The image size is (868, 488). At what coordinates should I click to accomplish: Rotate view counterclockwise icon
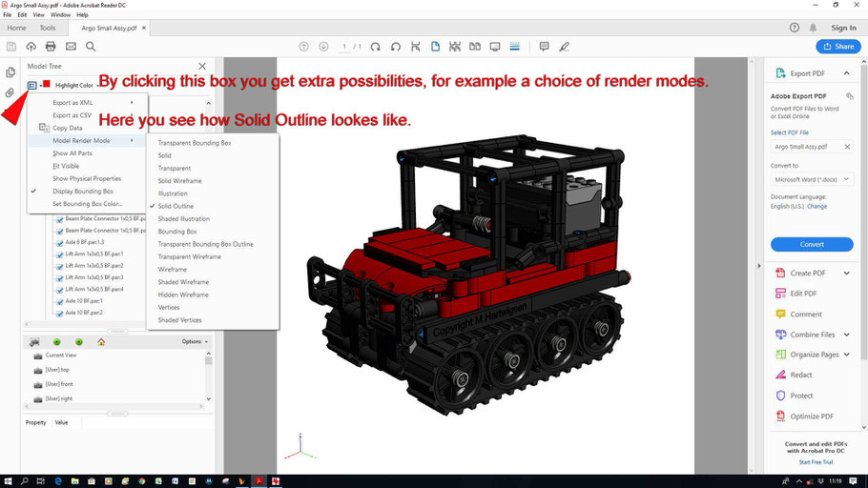(x=395, y=47)
